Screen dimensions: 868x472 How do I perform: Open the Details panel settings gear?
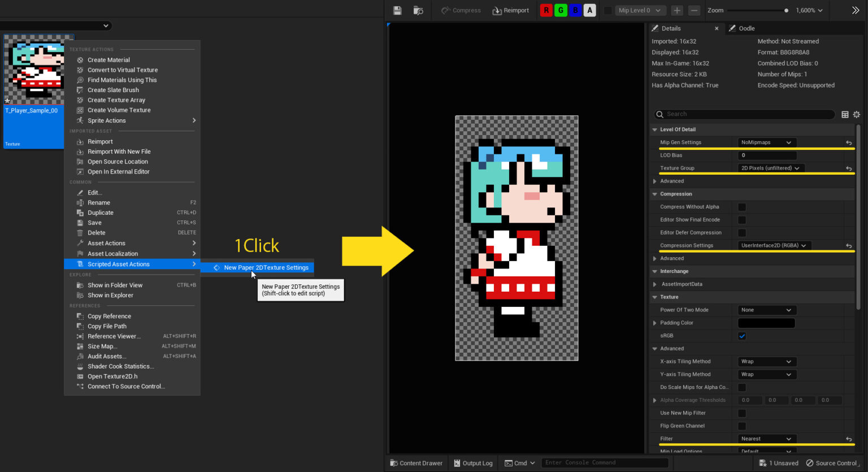click(x=857, y=114)
